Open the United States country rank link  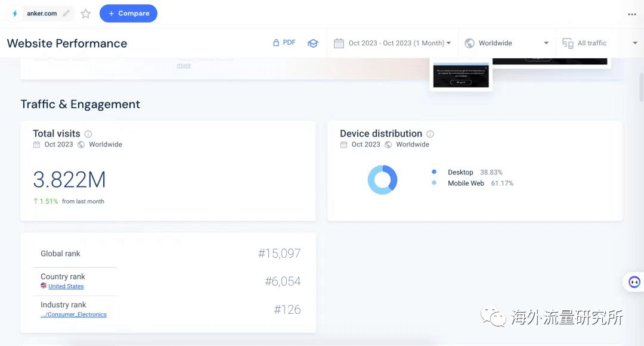66,286
